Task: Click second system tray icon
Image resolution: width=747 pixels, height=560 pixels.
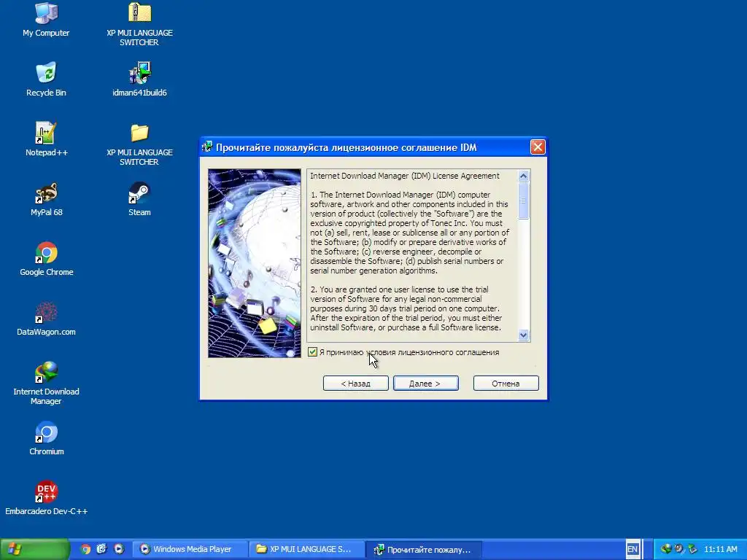Action: coord(679,549)
